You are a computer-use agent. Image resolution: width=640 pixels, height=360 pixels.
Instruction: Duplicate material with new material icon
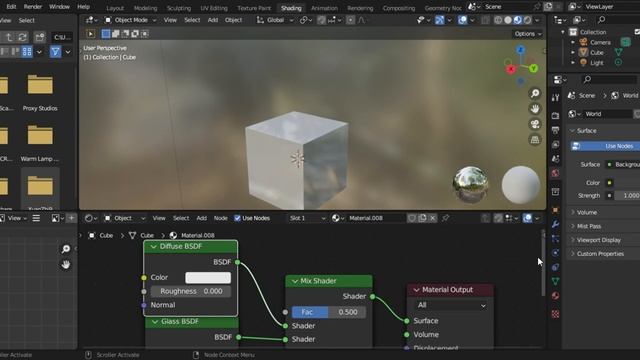(422, 218)
